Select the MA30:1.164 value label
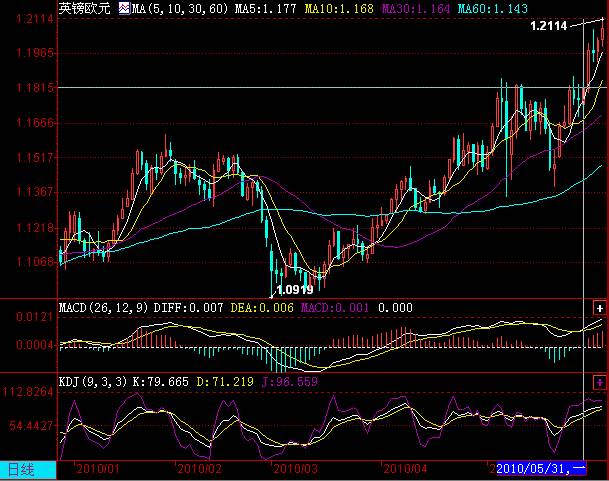609x481 pixels. tap(416, 9)
